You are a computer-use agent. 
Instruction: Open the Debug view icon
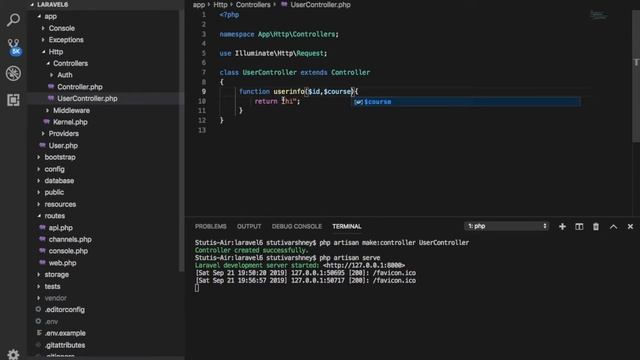tap(13, 73)
